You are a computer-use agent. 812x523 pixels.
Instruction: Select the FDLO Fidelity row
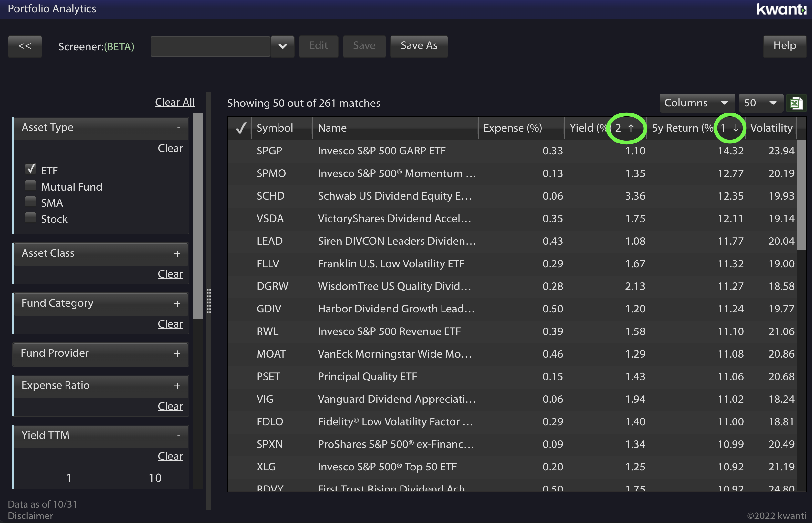[512, 422]
